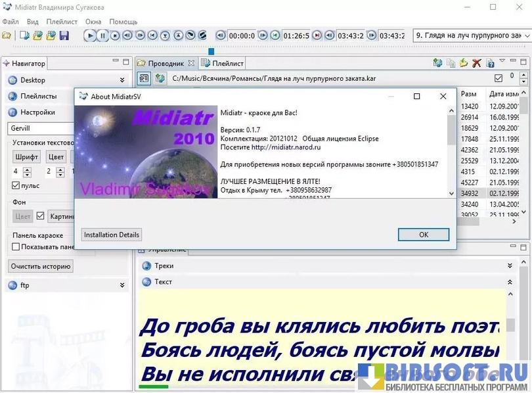
Task: Toggle the checkbox next to the file path
Action: pyautogui.click(x=498, y=79)
